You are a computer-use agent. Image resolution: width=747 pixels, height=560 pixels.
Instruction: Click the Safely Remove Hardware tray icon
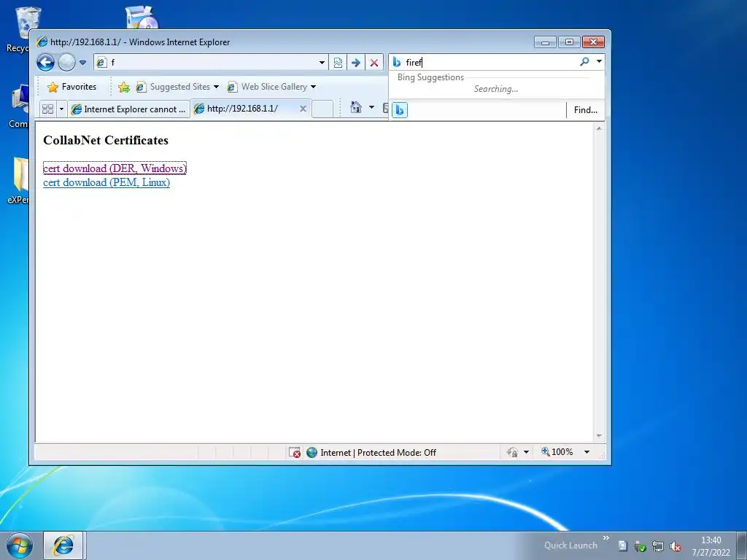(640, 546)
